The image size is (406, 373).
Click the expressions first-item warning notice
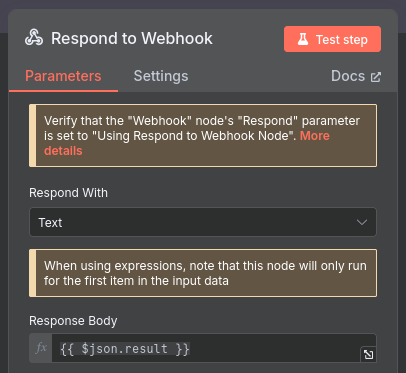pyautogui.click(x=203, y=273)
